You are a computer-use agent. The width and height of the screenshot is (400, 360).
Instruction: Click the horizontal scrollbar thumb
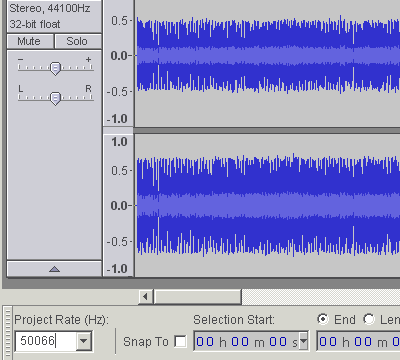pyautogui.click(x=197, y=296)
